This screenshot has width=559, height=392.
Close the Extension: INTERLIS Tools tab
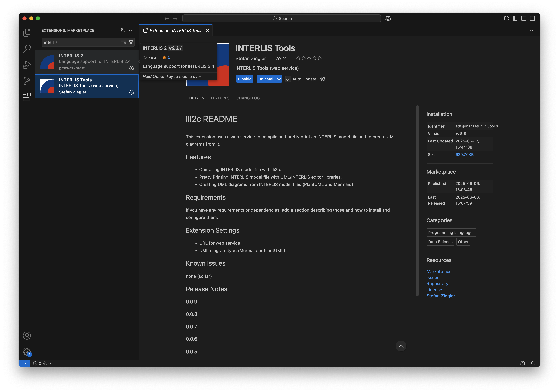pyautogui.click(x=208, y=30)
